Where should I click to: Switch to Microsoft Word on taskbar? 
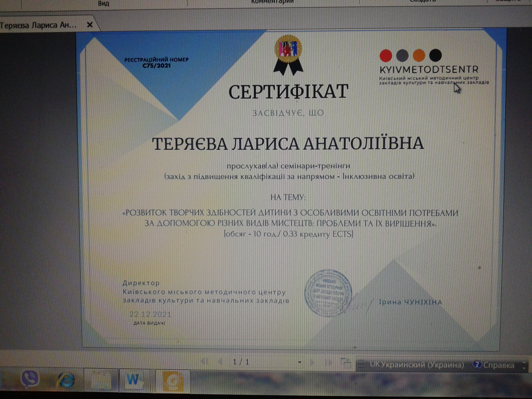pos(134,380)
